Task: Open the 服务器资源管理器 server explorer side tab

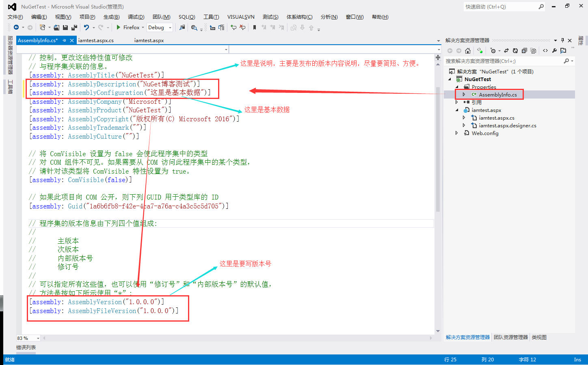Action: tap(10, 55)
